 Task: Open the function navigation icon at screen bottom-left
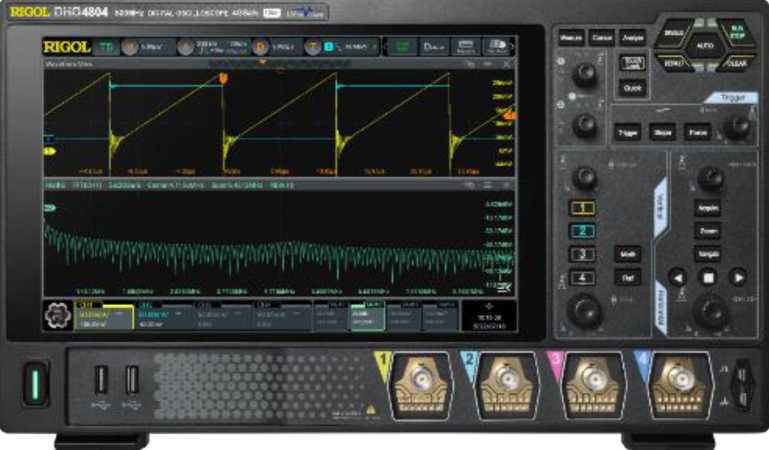pos(56,315)
